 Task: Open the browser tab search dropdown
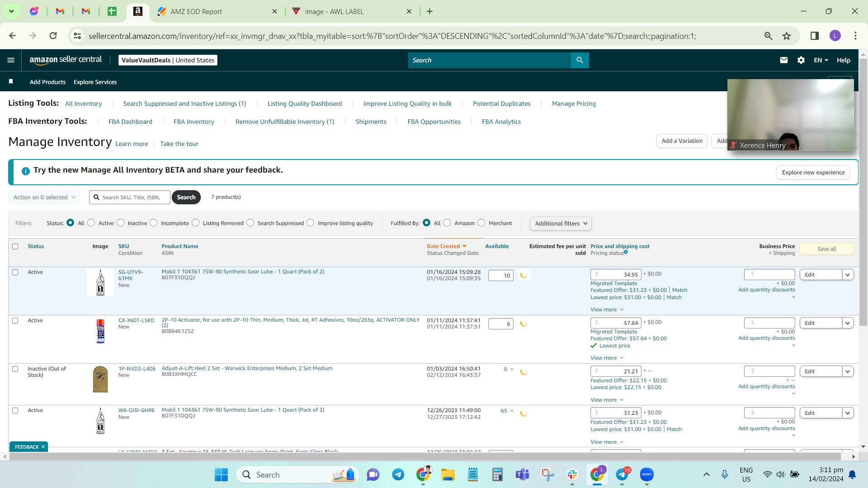pos(11,11)
